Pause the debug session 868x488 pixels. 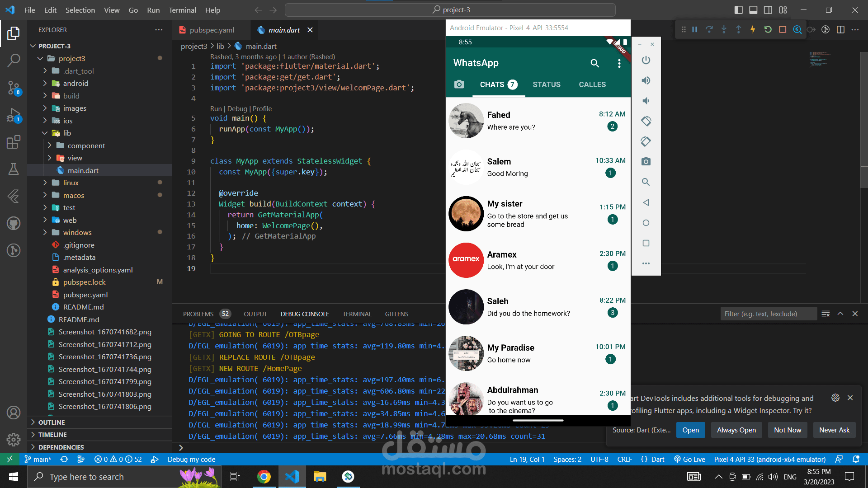tap(694, 29)
